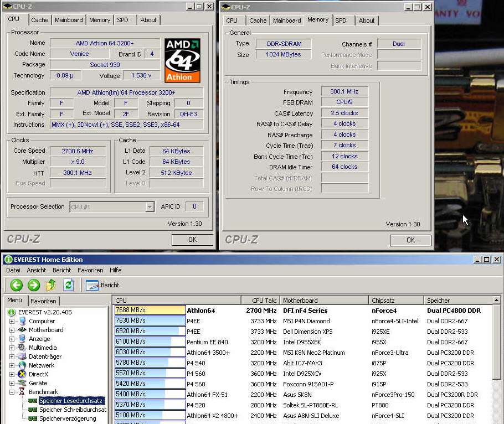504x424 pixels.
Task: Select the Pentium EE 840 result row
Action: tap(302, 342)
